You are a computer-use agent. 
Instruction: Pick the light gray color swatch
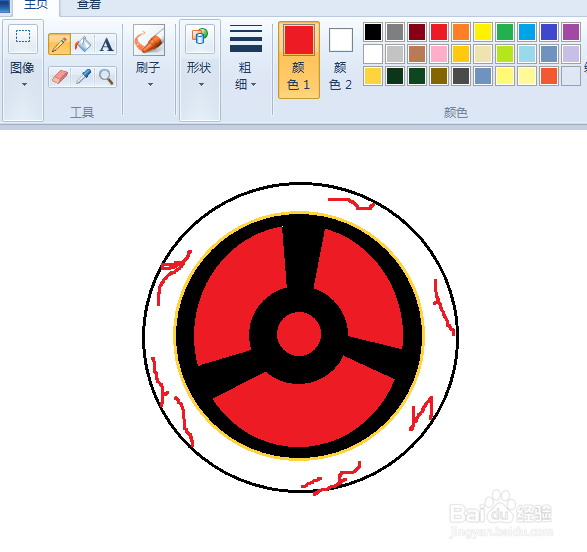395,54
